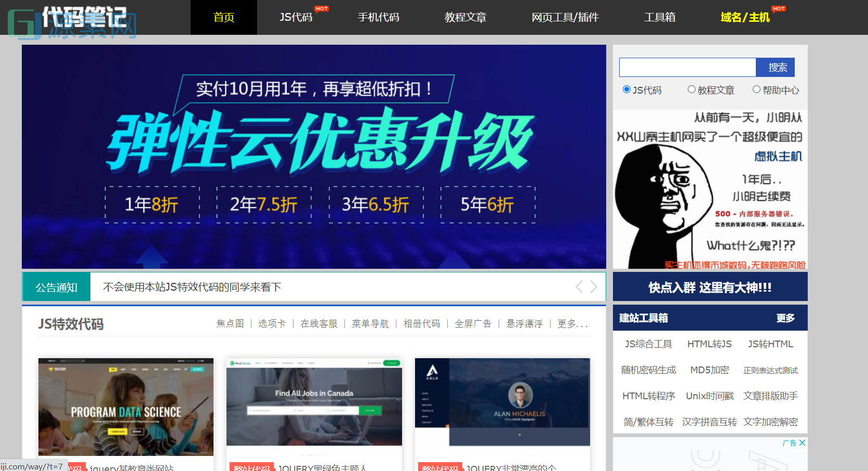Open the 教程文章 menu tab
This screenshot has width=868, height=471.
pos(465,17)
